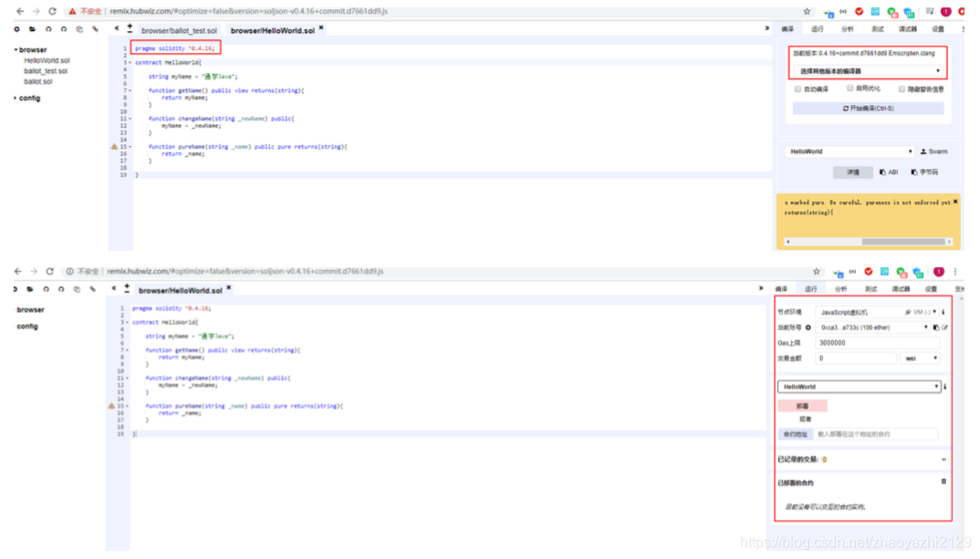Open 选择其他版本的编译器 compiler version dropdown
This screenshot has width=980, height=559.
pos(869,71)
